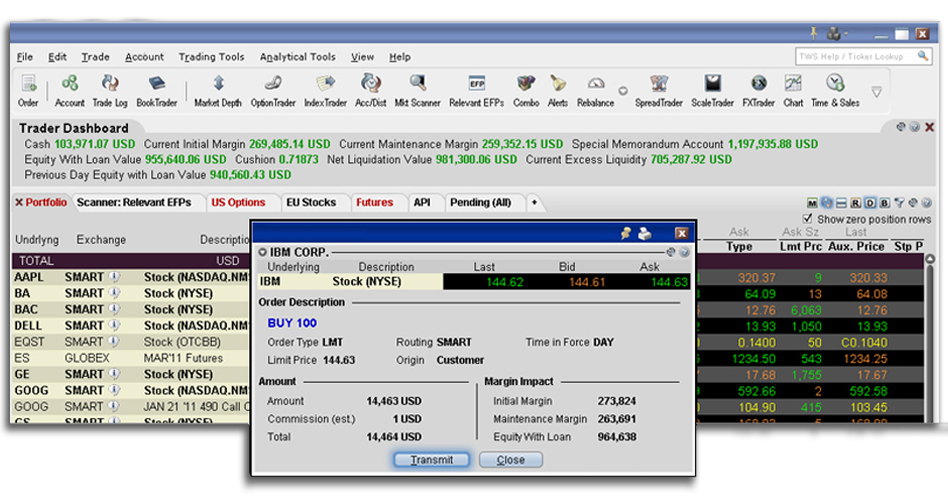Open the Trade Log tool
948x500 pixels.
tap(109, 91)
